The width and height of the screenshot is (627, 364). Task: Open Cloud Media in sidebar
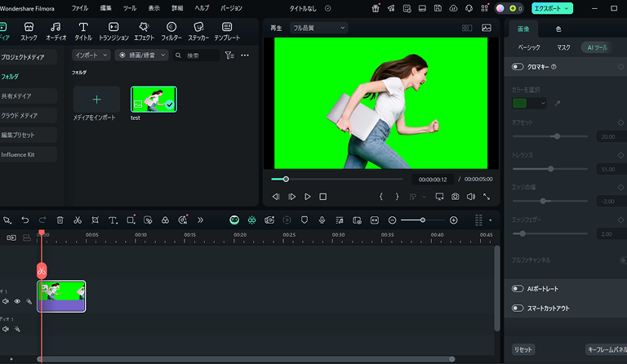click(28, 115)
